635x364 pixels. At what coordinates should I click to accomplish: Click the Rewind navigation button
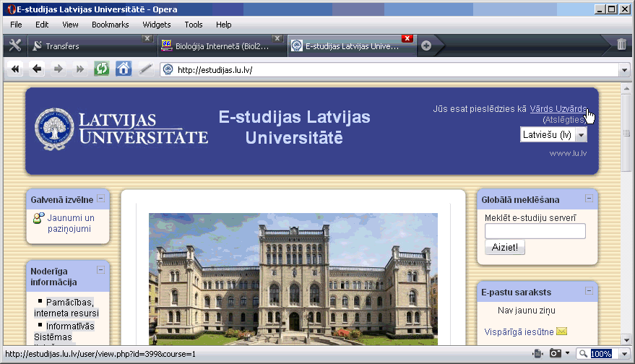point(15,69)
